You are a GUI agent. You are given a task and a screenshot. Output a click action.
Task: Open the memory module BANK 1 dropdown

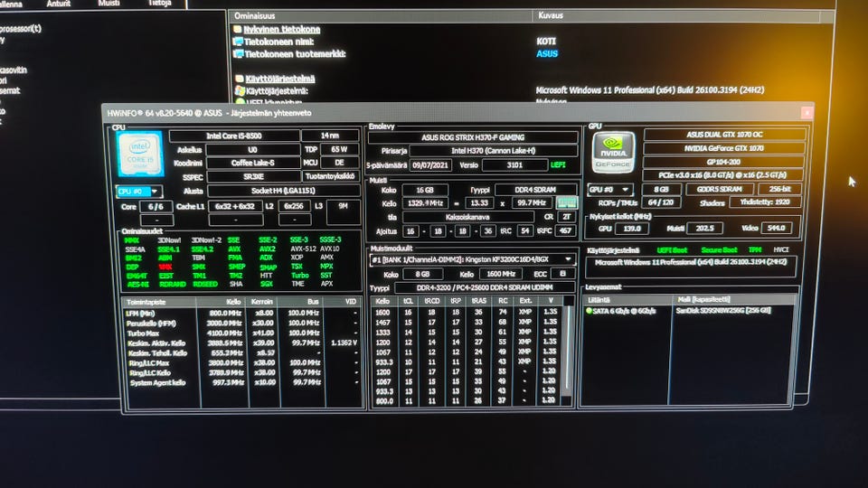(472, 259)
